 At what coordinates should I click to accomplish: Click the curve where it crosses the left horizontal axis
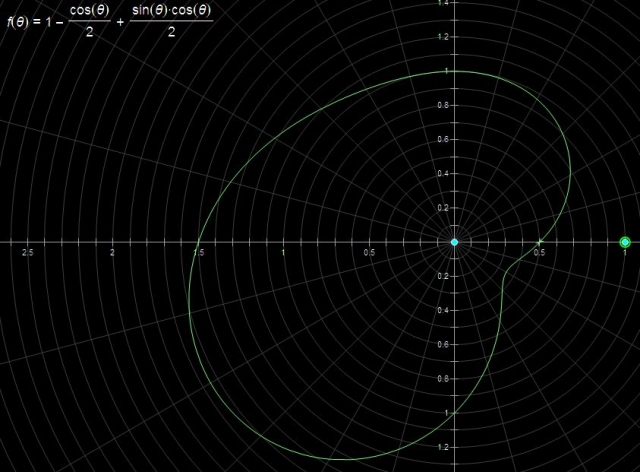pos(198,242)
